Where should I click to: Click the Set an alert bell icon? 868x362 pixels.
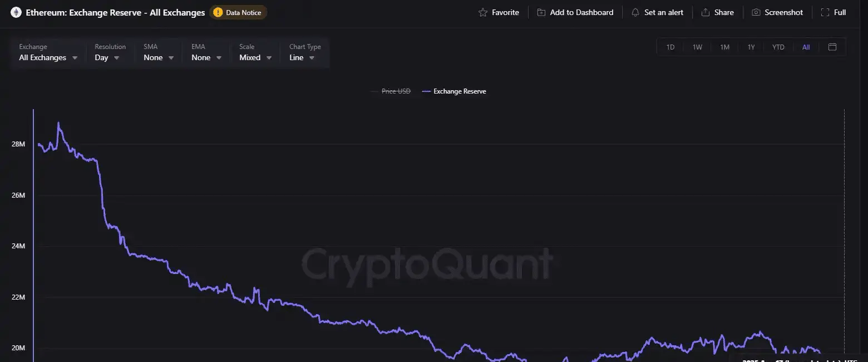click(x=635, y=12)
